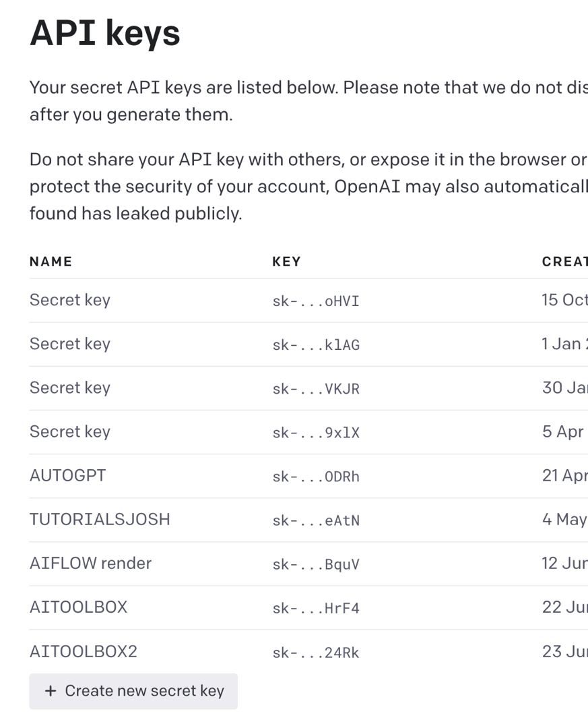Select the key value ending in klAG
The height and width of the screenshot is (728, 588).
(316, 345)
